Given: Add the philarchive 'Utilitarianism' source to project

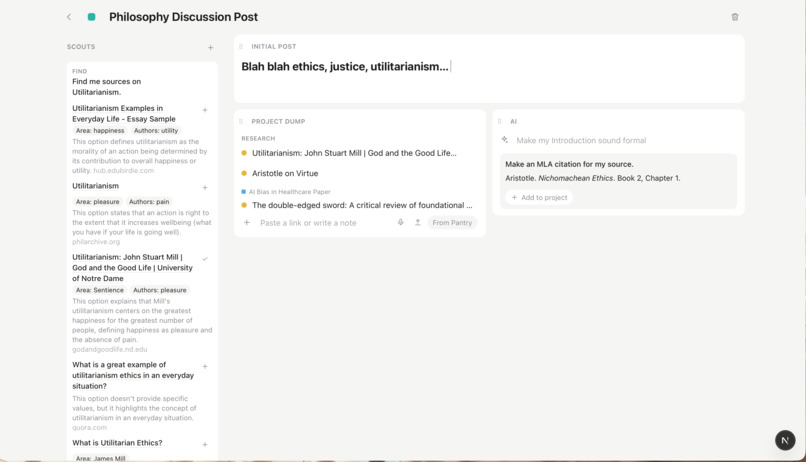Looking at the screenshot, I should point(205,188).
